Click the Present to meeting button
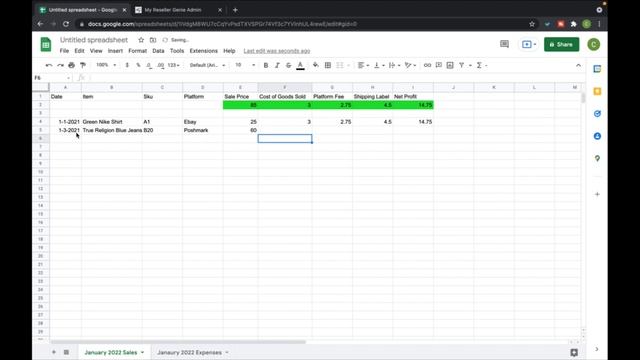Image resolution: width=640 pixels, height=360 pixels. pyautogui.click(x=529, y=44)
